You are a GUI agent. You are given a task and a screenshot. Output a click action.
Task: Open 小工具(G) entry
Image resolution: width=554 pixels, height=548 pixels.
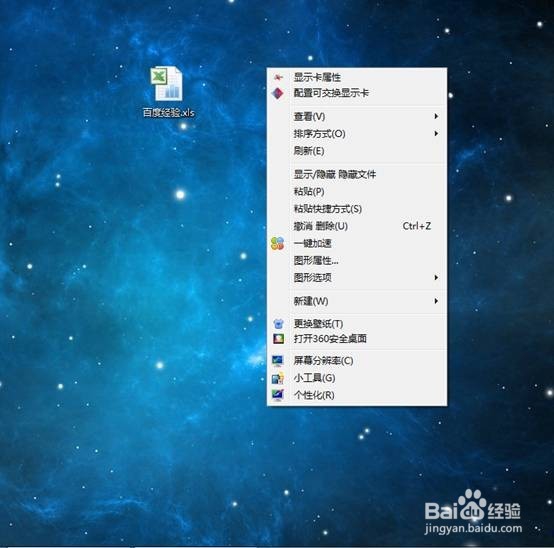(x=357, y=378)
